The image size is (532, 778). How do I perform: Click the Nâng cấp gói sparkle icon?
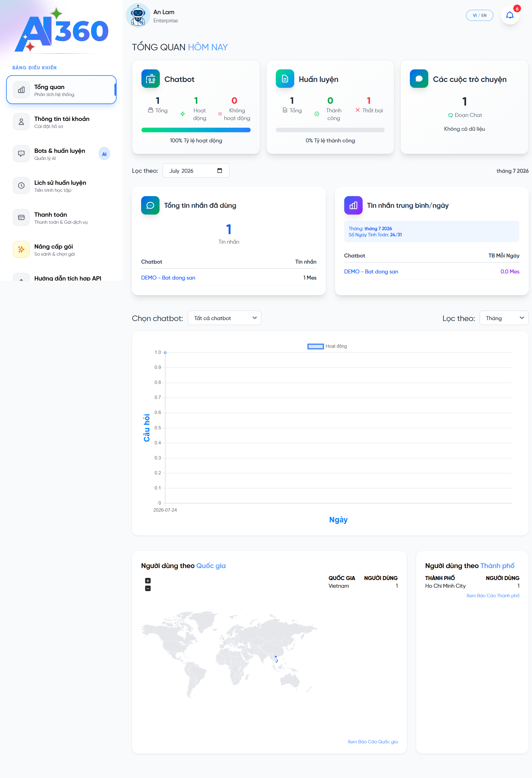click(x=21, y=250)
